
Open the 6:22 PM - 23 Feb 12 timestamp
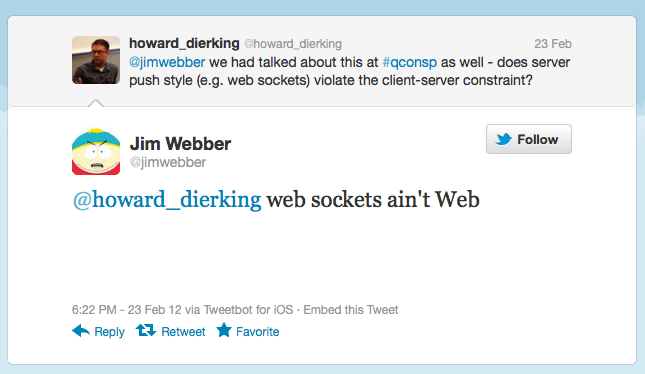coord(127,309)
